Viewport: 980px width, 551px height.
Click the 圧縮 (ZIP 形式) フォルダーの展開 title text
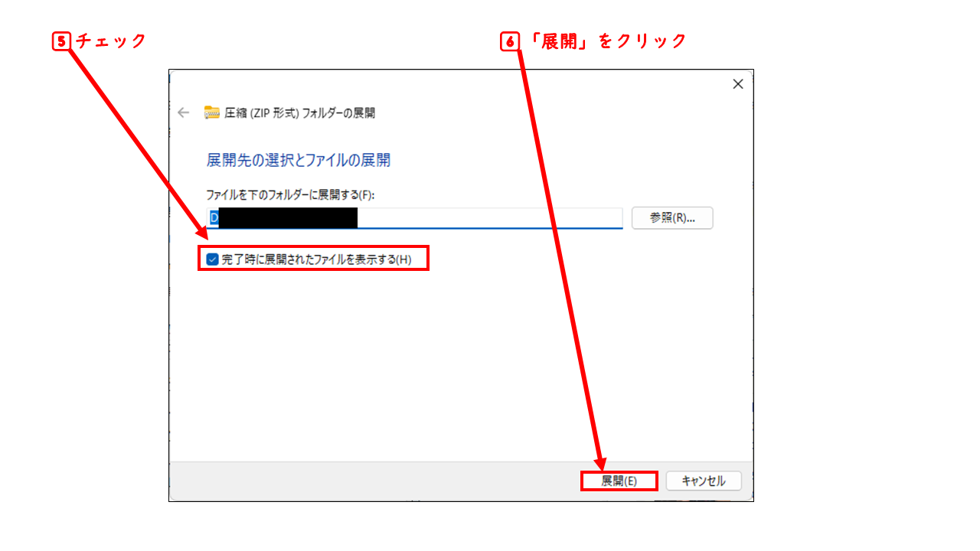(300, 112)
